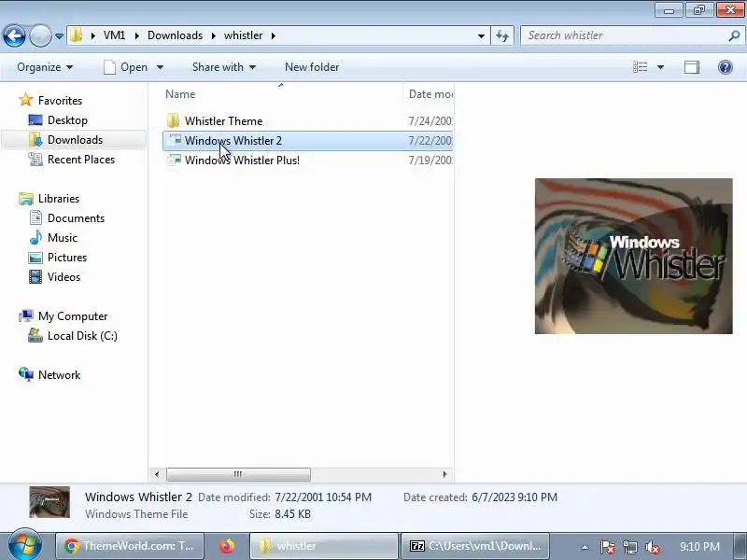Viewport: 747px width, 560px height.
Task: Open the Music library
Action: tap(62, 238)
